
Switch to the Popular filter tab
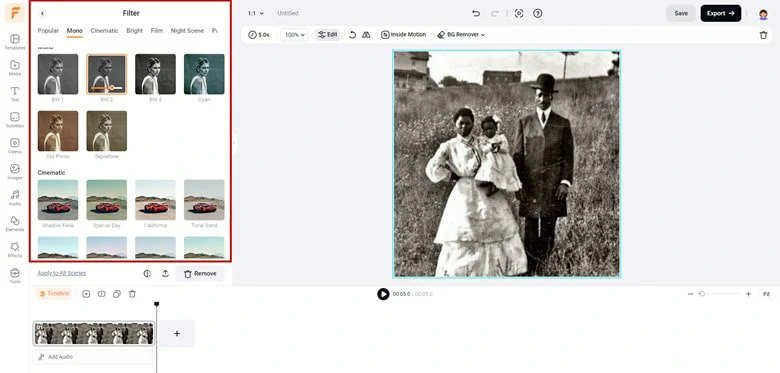click(x=48, y=31)
